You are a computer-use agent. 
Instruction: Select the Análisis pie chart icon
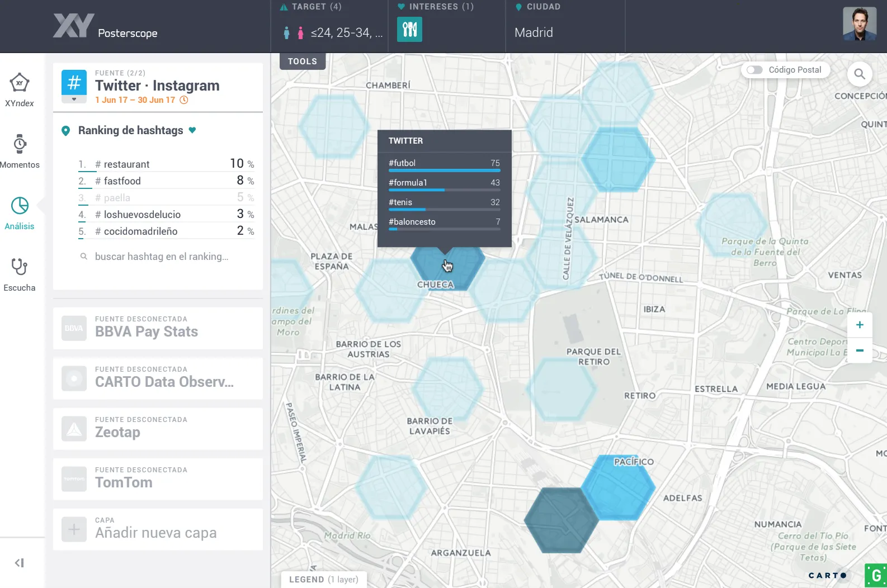pyautogui.click(x=20, y=206)
